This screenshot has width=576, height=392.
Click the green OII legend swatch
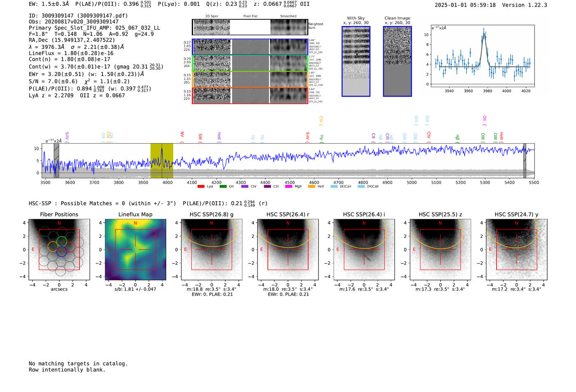click(223, 187)
